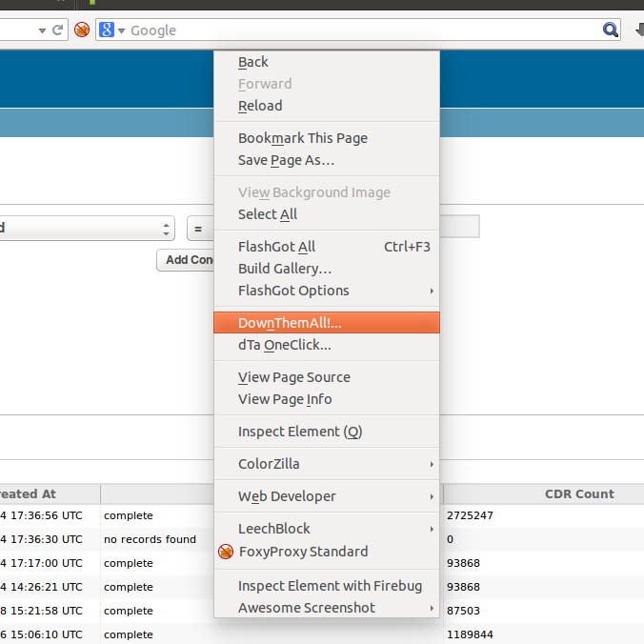Choose Inspect Element (Q)
Screen dimensions: 644x644
pos(327,432)
